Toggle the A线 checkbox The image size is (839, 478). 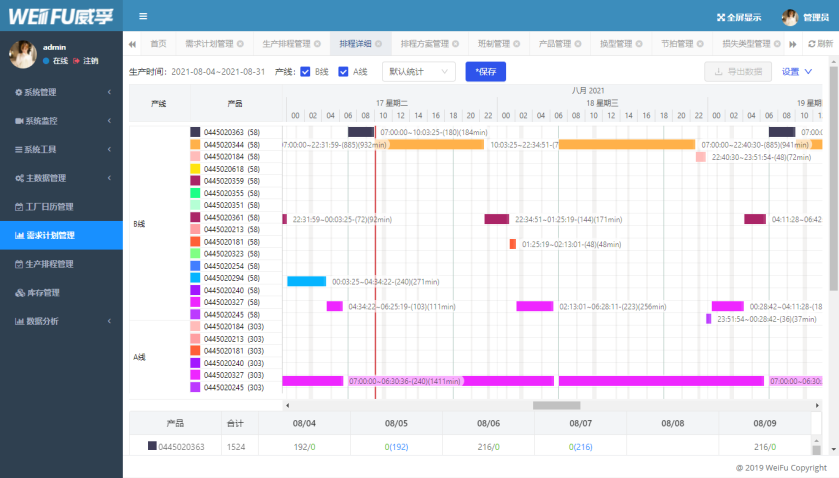tap(344, 71)
